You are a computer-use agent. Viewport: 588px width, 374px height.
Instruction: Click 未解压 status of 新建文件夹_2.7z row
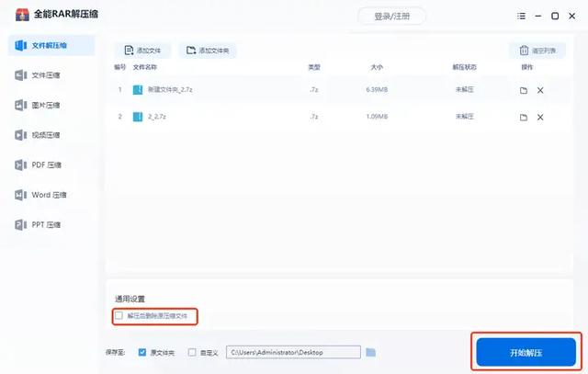465,90
